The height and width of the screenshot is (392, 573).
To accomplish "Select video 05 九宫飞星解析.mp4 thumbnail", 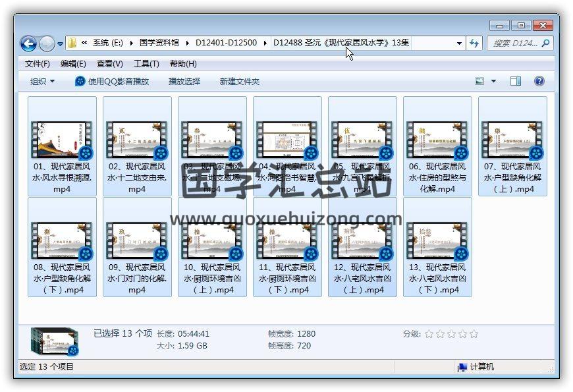I will pyautogui.click(x=362, y=140).
